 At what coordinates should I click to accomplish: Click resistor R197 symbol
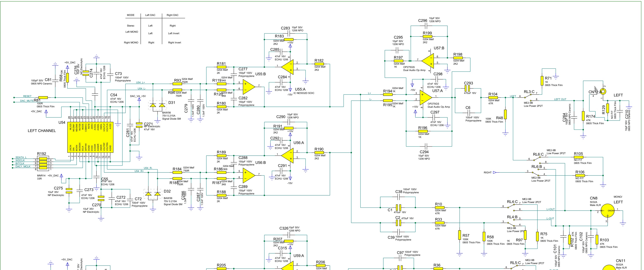(399, 61)
